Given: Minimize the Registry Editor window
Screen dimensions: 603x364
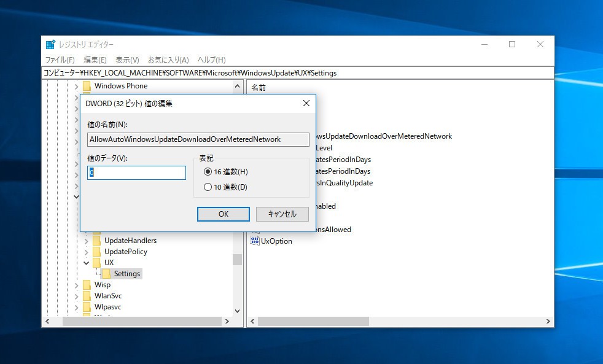Looking at the screenshot, I should (484, 45).
